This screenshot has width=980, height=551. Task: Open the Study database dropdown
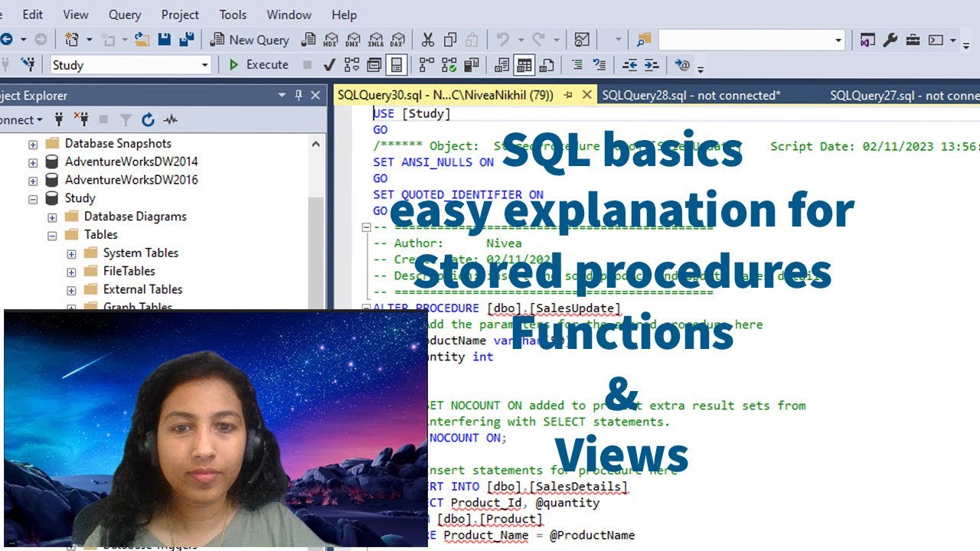(204, 65)
